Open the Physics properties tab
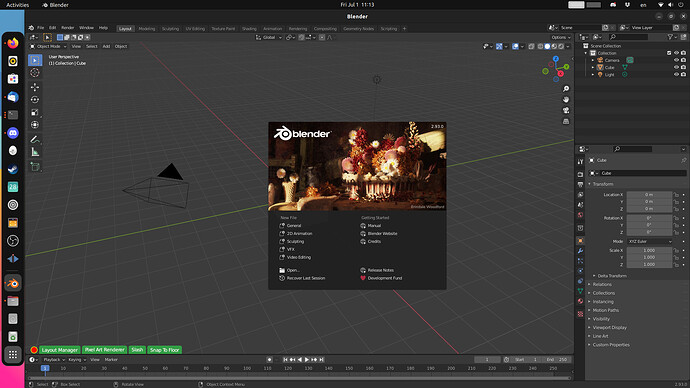690x388 pixels. pyautogui.click(x=580, y=271)
